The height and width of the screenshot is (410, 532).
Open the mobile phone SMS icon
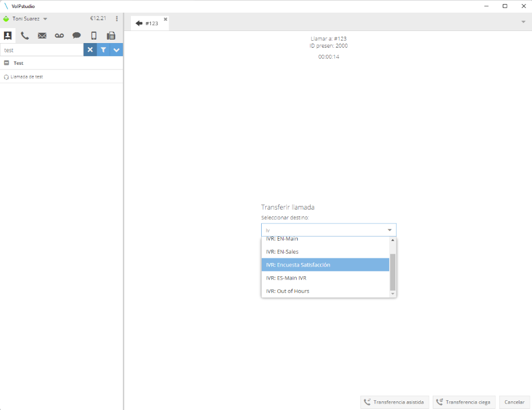point(94,36)
